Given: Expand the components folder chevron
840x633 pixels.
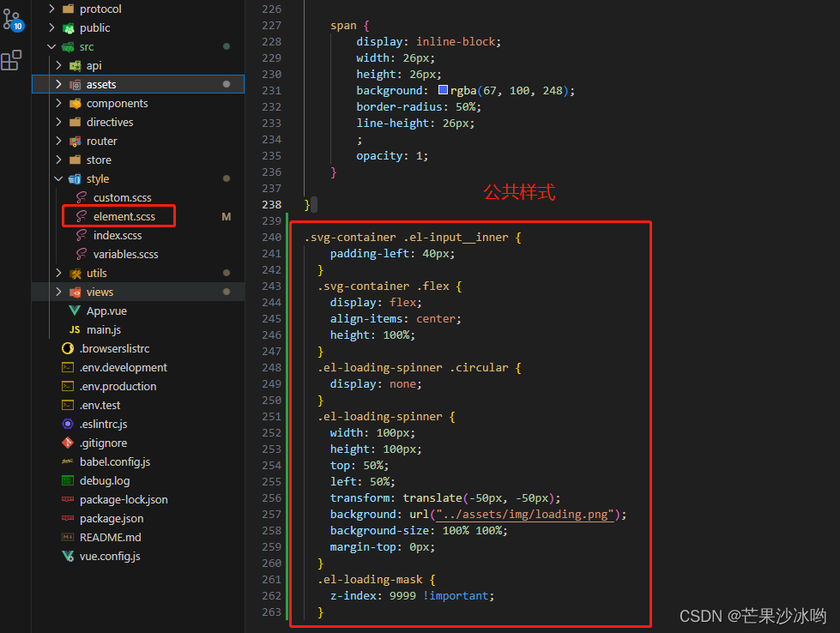Looking at the screenshot, I should 58,104.
